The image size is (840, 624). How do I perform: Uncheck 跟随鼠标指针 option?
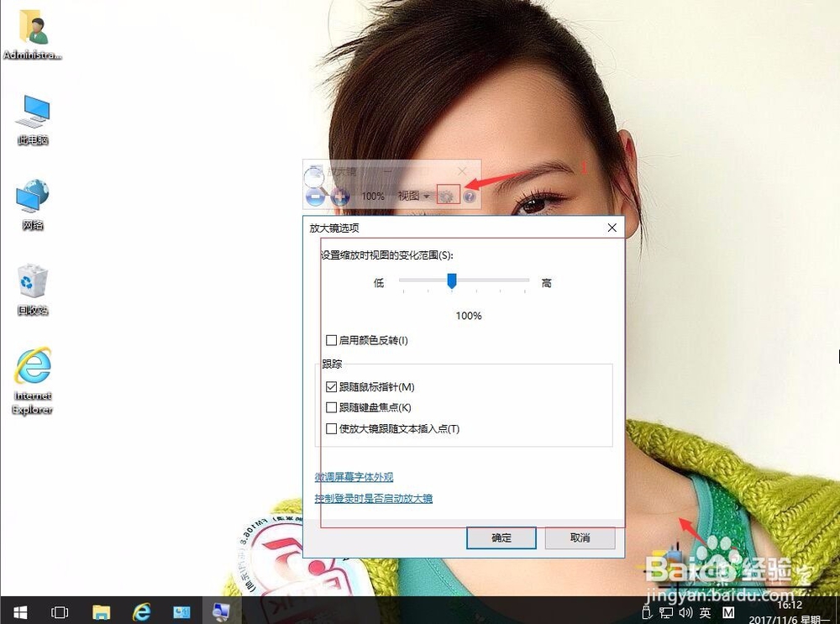click(x=332, y=387)
